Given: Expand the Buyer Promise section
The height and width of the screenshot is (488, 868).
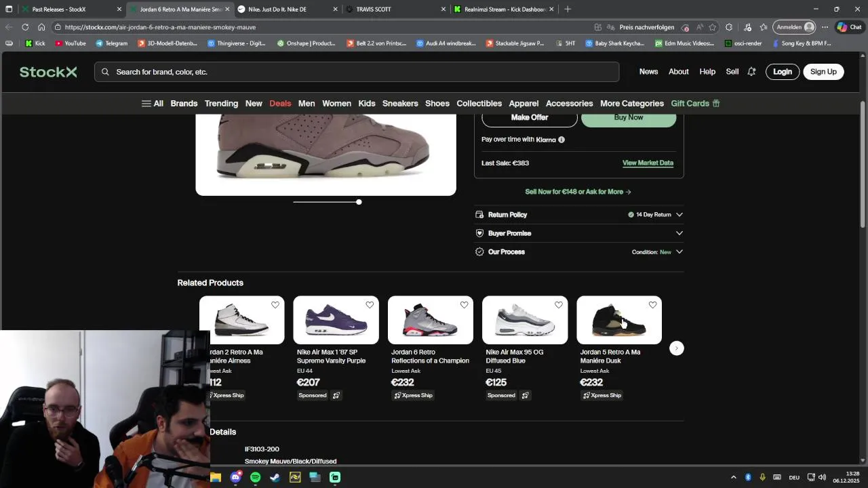Looking at the screenshot, I should [579, 233].
